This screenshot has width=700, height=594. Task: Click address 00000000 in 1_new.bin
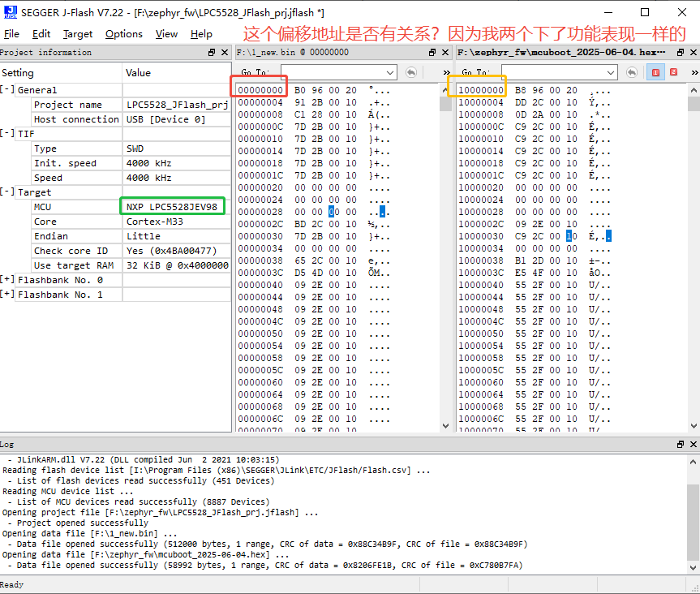click(x=260, y=90)
